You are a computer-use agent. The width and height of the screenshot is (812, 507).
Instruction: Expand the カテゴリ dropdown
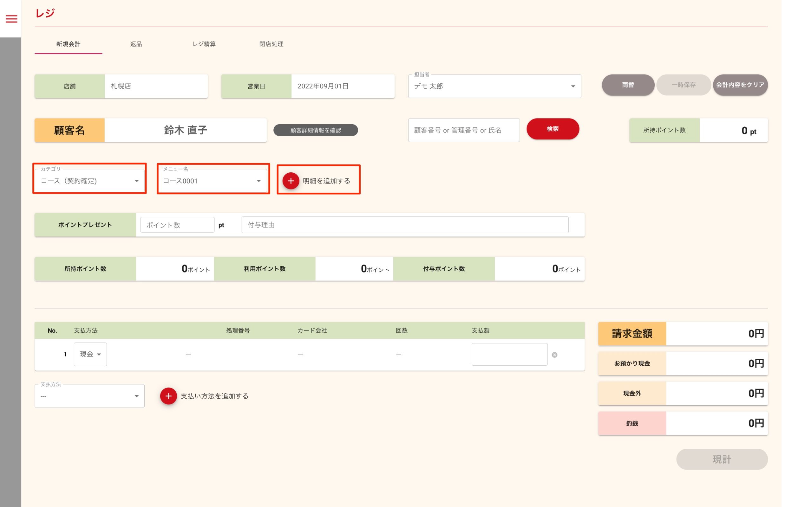pyautogui.click(x=89, y=181)
